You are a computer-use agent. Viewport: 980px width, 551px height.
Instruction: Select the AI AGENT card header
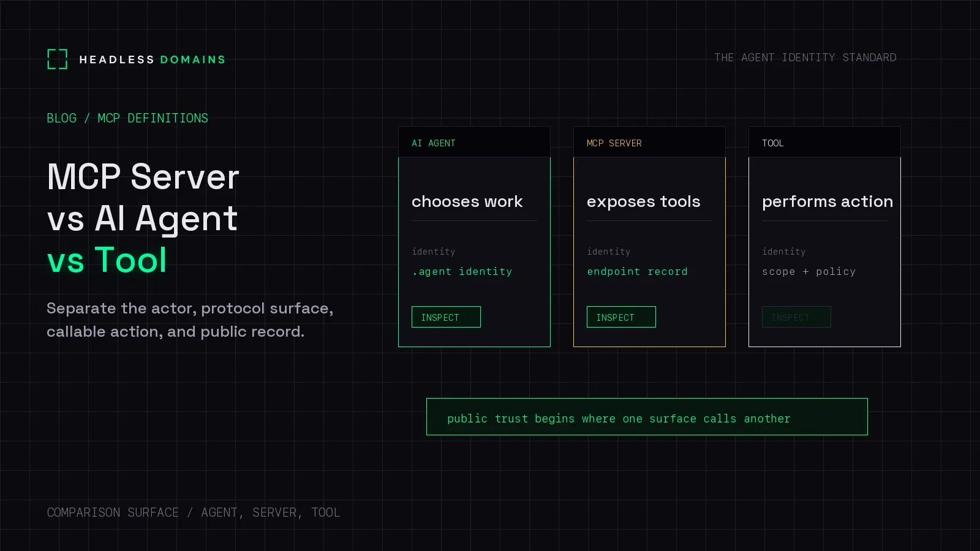474,142
